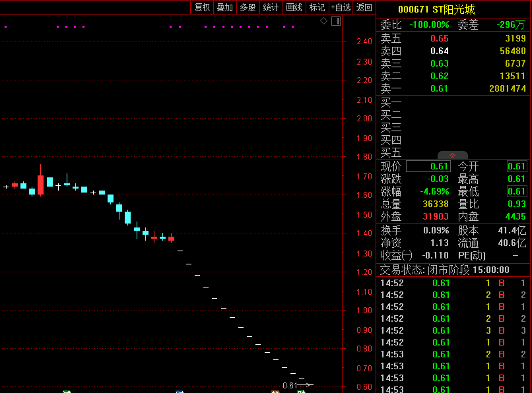
Task: Click the large red candlestick near 1.70
Action: [41, 185]
